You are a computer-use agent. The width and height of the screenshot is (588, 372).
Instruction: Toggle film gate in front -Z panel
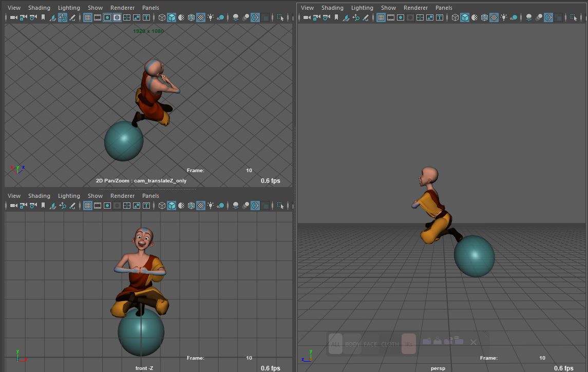point(98,206)
